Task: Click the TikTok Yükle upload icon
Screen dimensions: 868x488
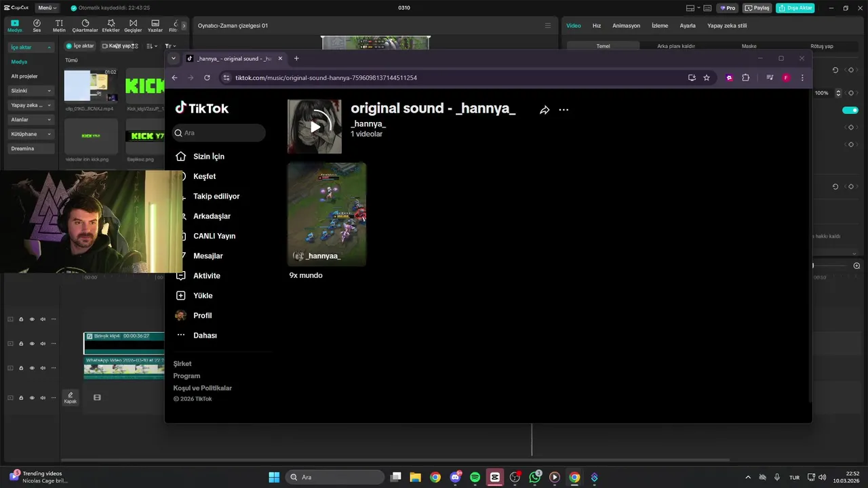Action: click(180, 296)
